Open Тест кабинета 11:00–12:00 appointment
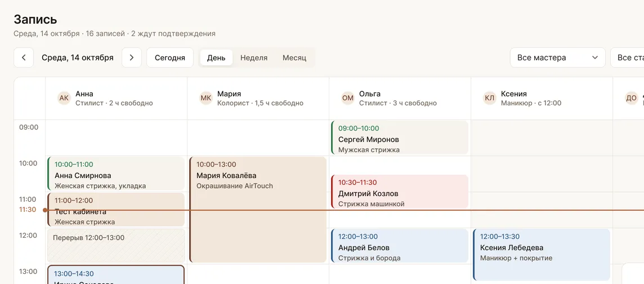 coord(116,210)
